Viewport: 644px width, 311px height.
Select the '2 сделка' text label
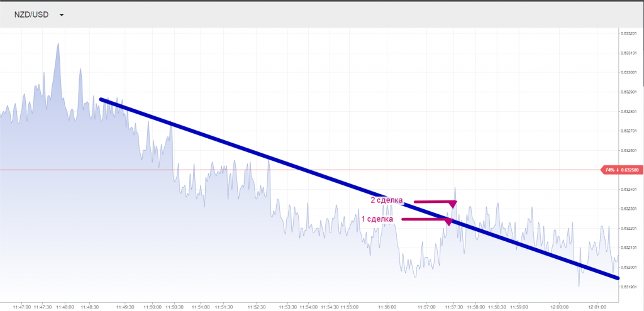pyautogui.click(x=387, y=200)
